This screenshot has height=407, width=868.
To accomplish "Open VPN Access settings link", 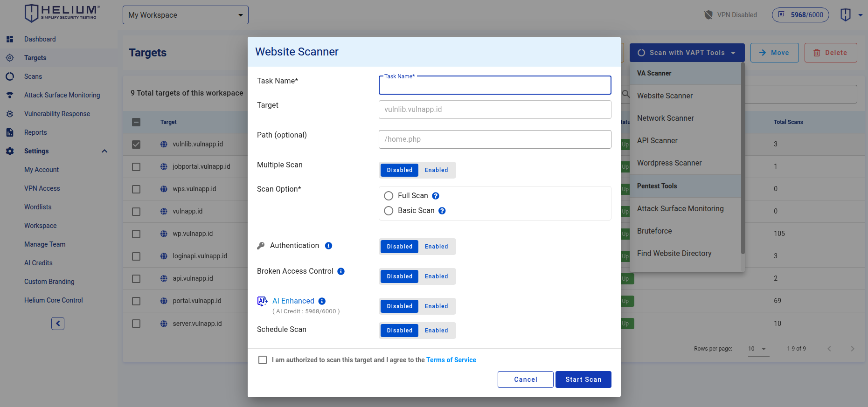I will point(42,188).
